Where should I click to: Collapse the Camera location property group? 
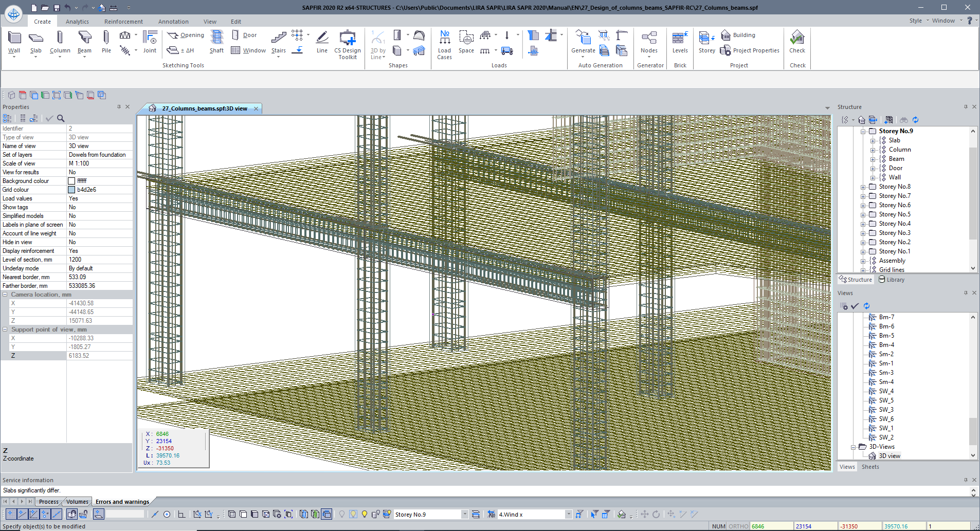pos(5,295)
